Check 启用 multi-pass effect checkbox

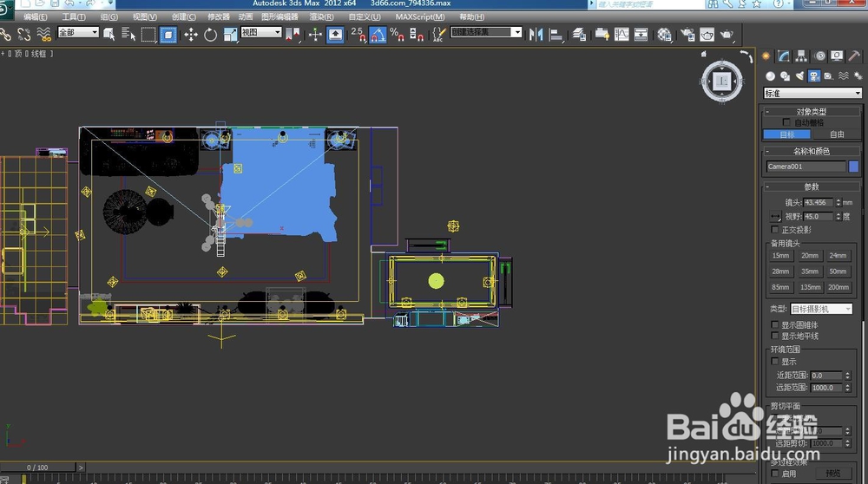[x=774, y=474]
